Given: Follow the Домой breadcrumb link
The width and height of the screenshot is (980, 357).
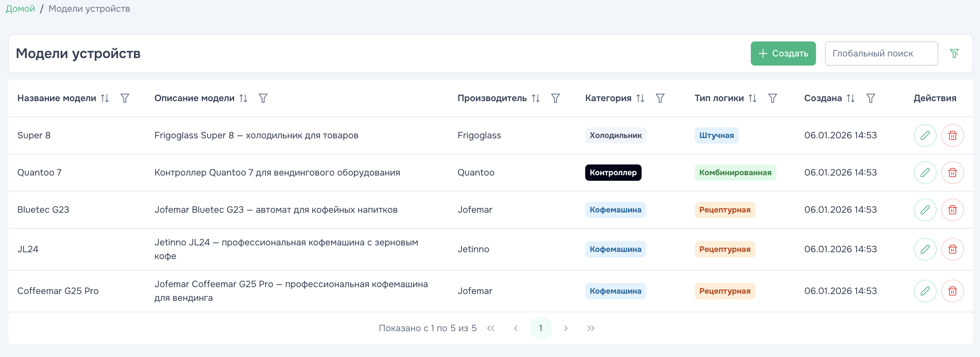Looking at the screenshot, I should point(20,8).
